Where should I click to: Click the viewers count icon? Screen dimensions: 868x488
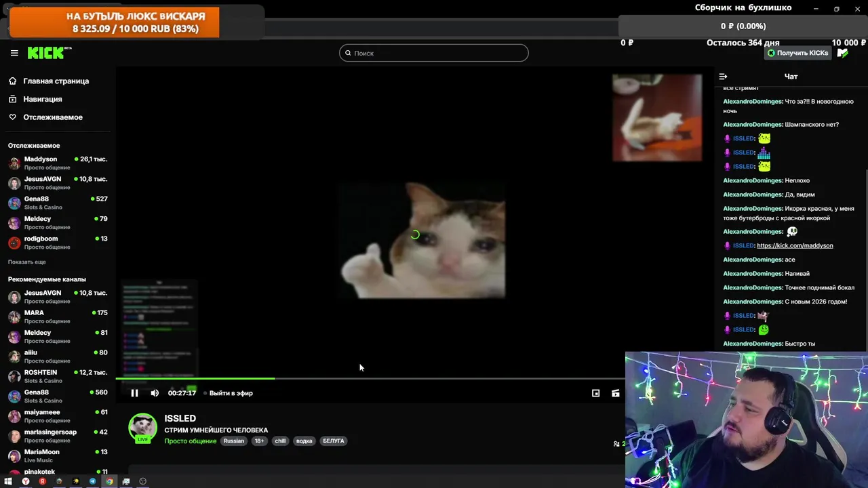pos(616,444)
